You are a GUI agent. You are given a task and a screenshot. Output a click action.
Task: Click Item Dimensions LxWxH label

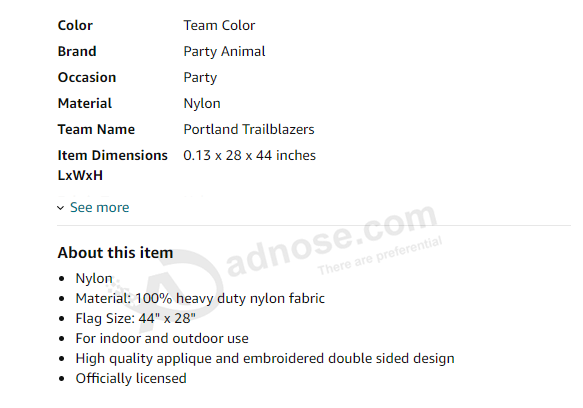[x=113, y=165]
